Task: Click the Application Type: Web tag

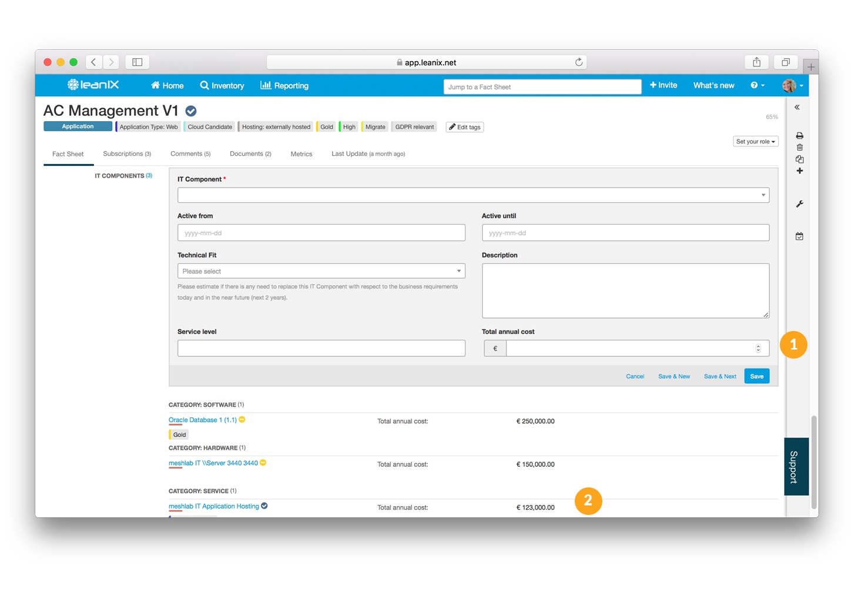Action: click(x=148, y=127)
